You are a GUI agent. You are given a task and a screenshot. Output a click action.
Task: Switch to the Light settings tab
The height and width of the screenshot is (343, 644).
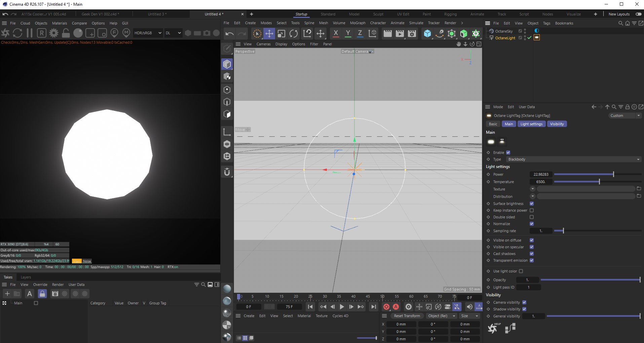(531, 124)
